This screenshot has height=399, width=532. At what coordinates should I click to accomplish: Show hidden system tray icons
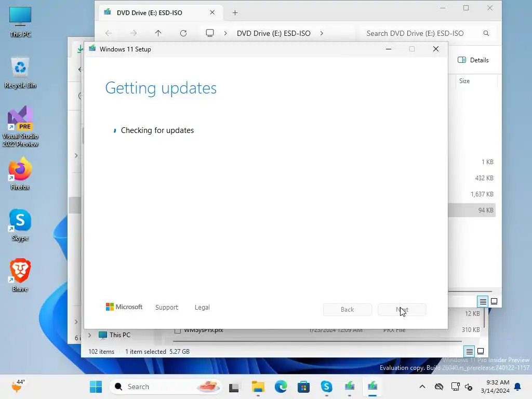422,387
